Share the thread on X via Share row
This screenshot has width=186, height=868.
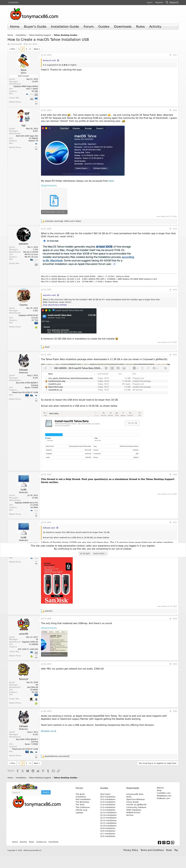[x=23, y=771]
